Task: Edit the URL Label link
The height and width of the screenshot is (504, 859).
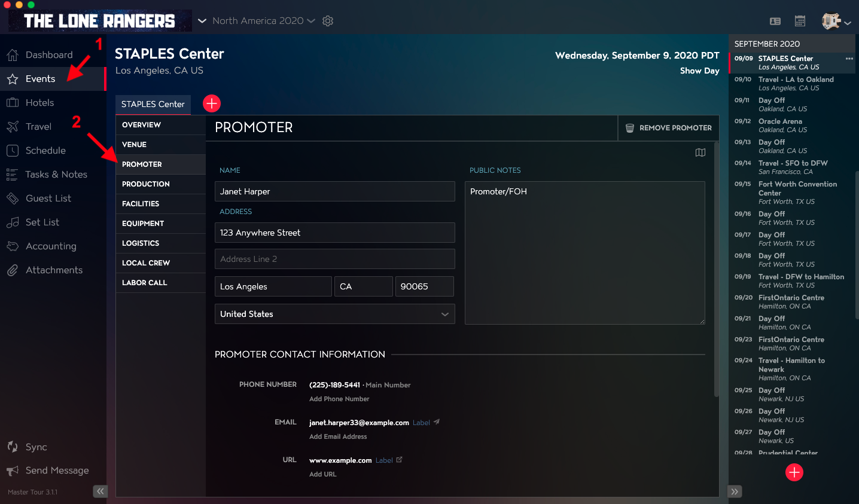Action: tap(384, 460)
